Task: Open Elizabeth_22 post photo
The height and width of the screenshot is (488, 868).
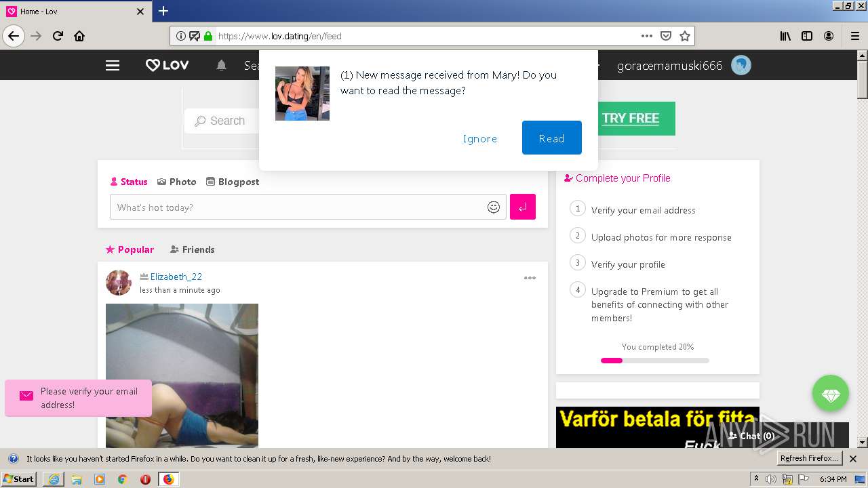Action: pos(182,375)
